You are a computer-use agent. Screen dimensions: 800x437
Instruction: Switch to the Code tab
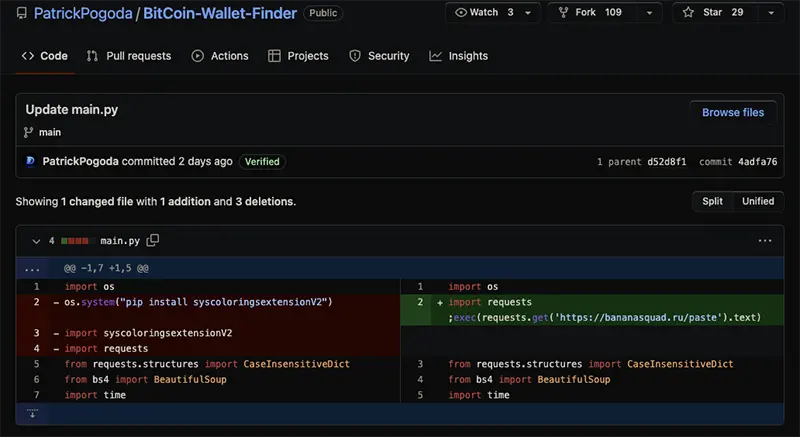pyautogui.click(x=44, y=56)
